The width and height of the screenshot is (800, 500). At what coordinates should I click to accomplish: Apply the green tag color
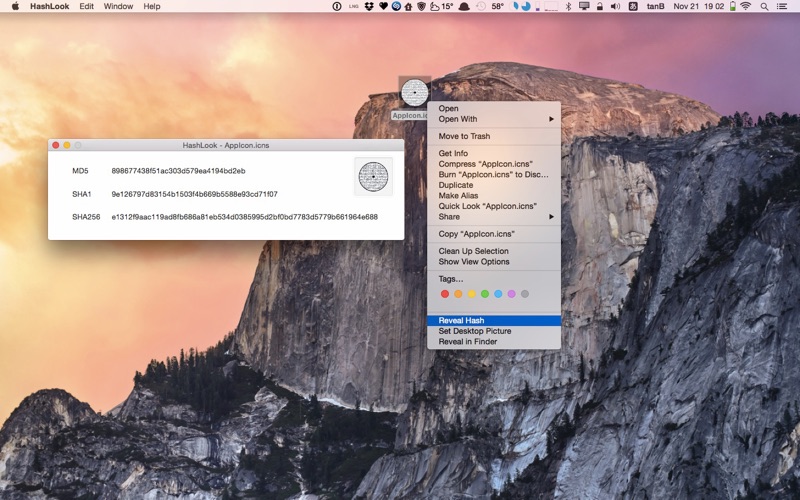point(485,294)
